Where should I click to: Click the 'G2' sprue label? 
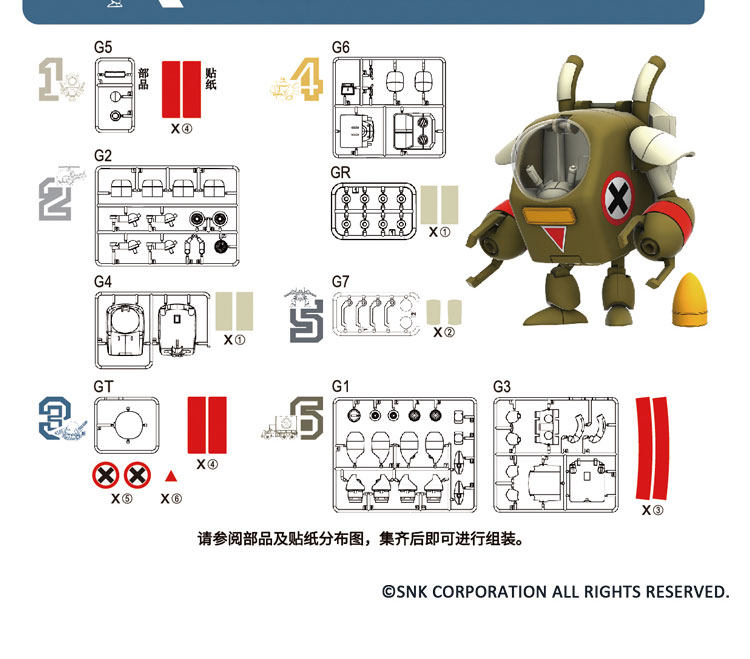click(x=103, y=156)
